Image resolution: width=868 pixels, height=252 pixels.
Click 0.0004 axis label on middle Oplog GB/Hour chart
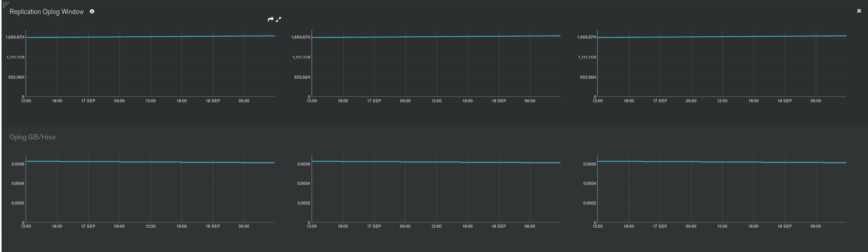click(303, 183)
